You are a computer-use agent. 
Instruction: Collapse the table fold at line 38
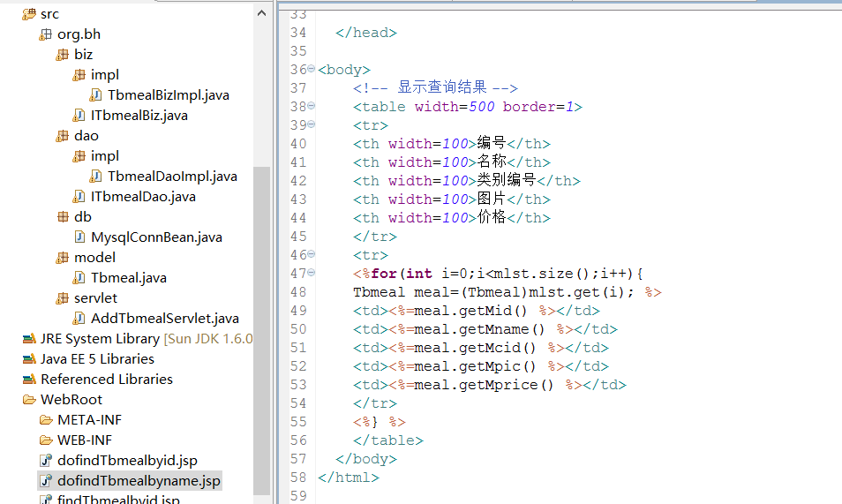[x=312, y=106]
